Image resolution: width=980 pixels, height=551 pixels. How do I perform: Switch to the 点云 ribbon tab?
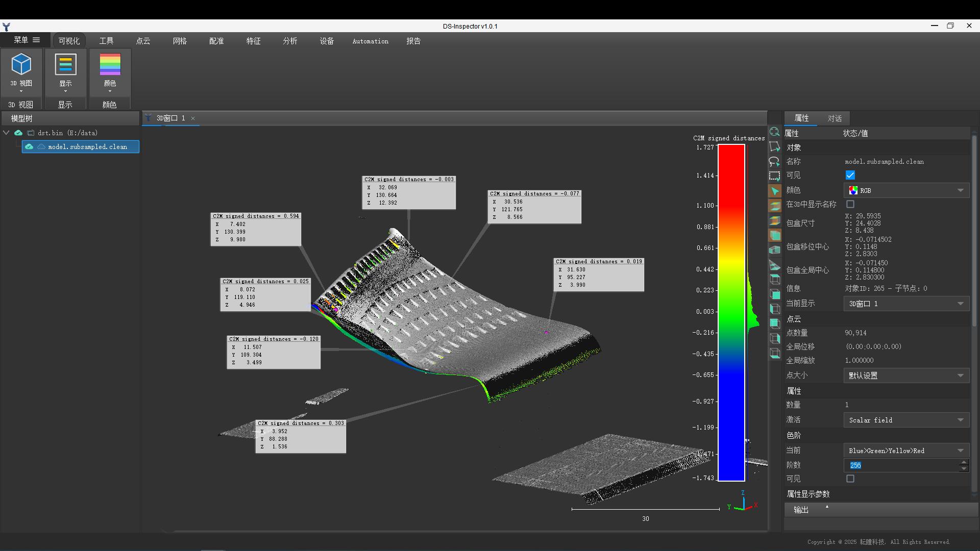click(x=143, y=41)
